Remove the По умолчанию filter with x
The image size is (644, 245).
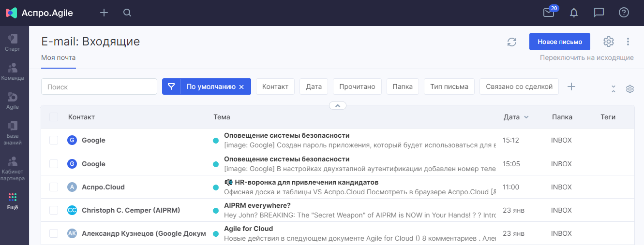(x=241, y=87)
